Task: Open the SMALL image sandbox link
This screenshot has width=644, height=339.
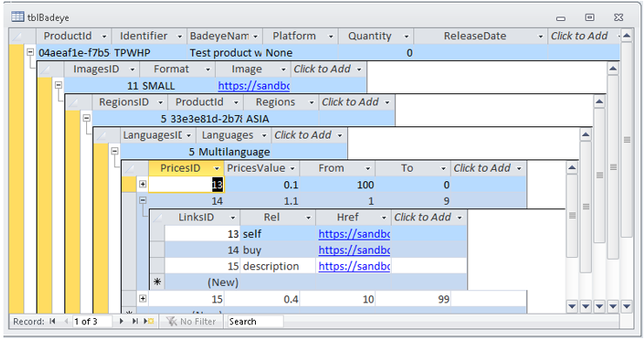Action: point(254,85)
